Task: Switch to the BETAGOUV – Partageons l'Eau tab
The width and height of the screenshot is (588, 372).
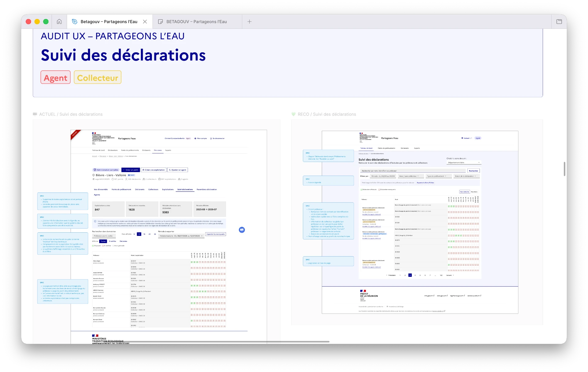Action: [x=197, y=21]
